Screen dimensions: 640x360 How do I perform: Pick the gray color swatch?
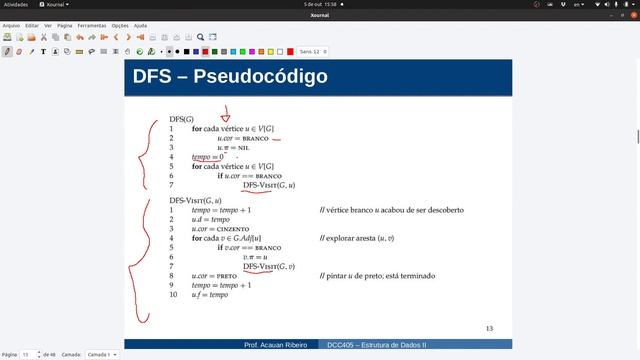click(x=224, y=52)
